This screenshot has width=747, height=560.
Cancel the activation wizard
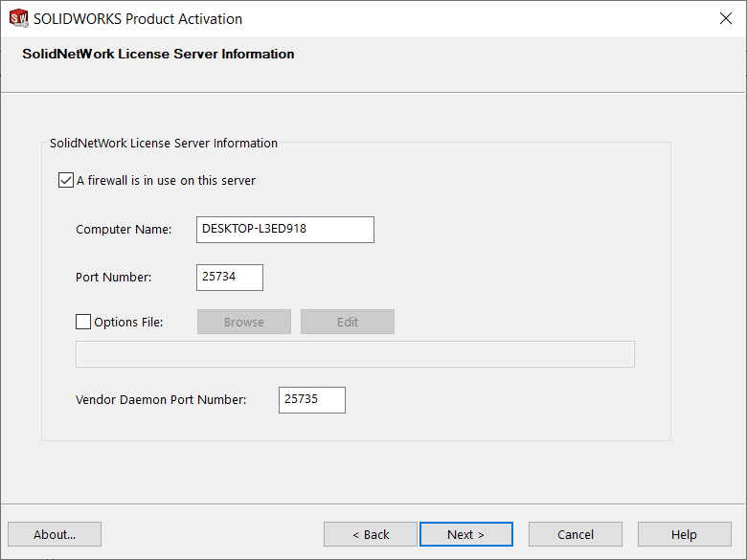[576, 534]
